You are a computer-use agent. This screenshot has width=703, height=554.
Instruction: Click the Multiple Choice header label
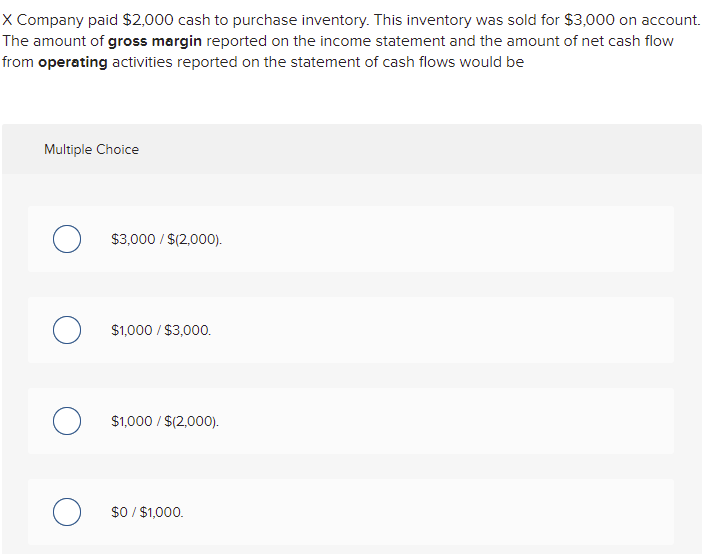click(91, 149)
